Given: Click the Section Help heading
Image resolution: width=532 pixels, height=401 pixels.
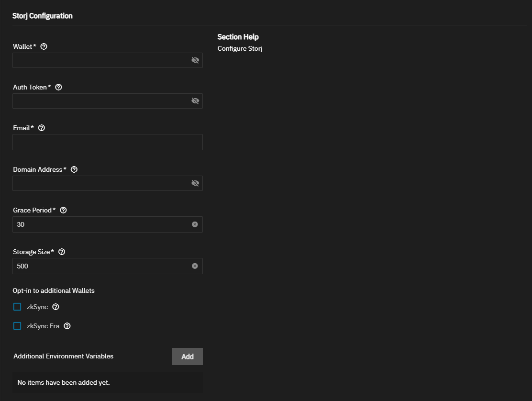Looking at the screenshot, I should pos(238,37).
